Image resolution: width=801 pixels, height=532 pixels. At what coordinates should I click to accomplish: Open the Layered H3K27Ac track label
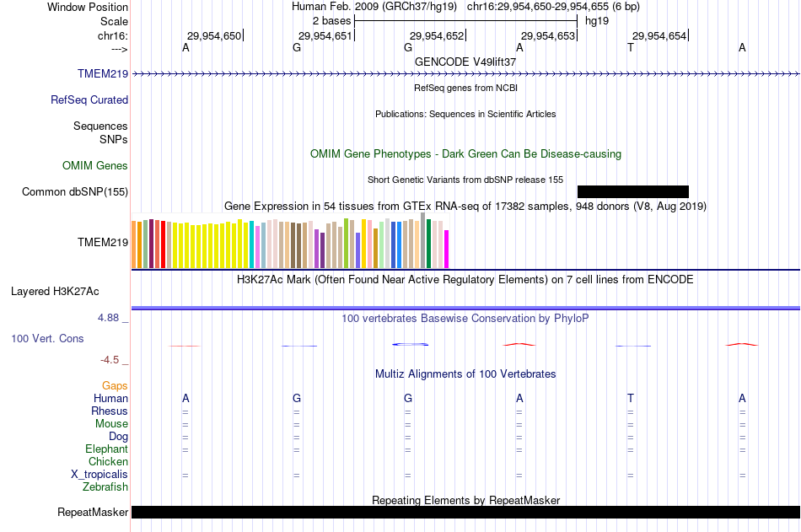(55, 292)
